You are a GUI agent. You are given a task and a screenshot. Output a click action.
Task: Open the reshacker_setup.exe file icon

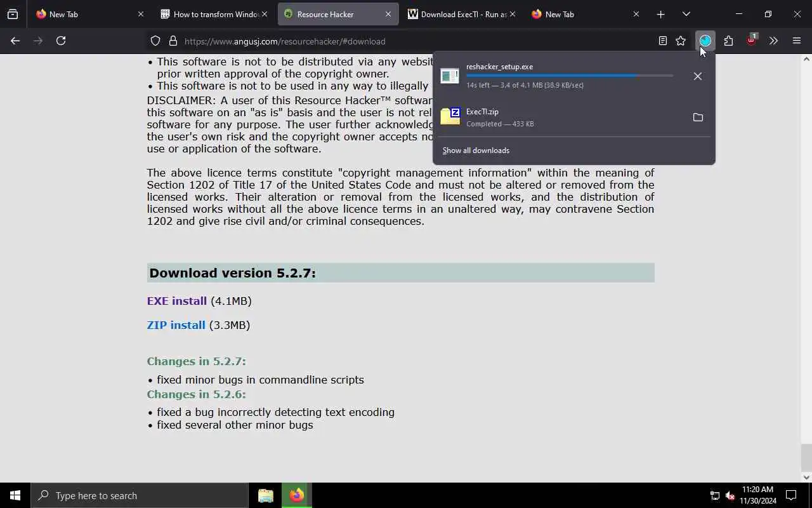(450, 76)
